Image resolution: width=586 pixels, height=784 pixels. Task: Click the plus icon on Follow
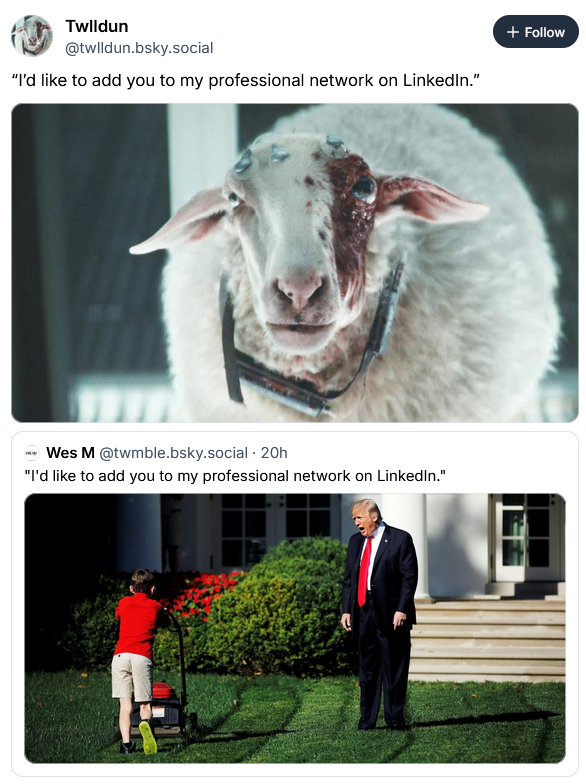tap(512, 32)
